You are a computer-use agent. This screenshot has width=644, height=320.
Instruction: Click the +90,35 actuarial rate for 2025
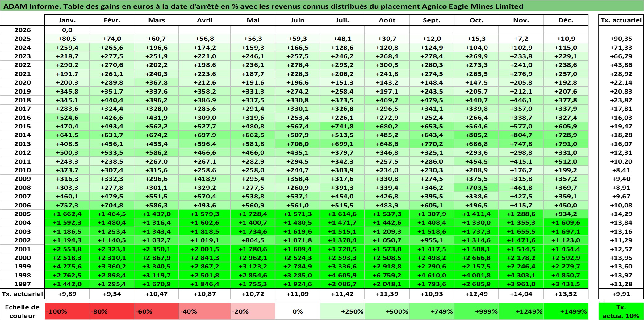click(621, 39)
